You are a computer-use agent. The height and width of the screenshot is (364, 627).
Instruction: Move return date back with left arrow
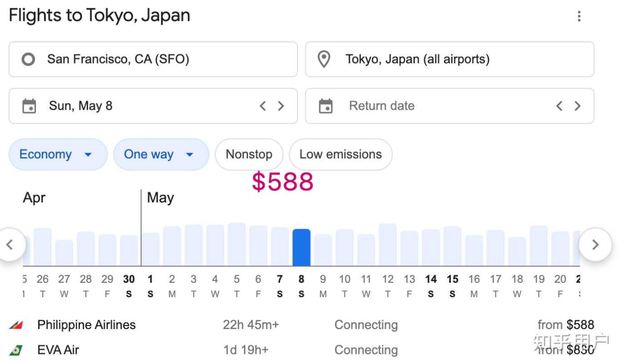tap(559, 106)
